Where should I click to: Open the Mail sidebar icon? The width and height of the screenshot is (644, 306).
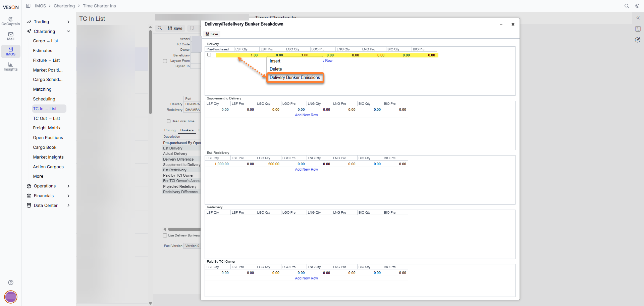click(x=11, y=36)
